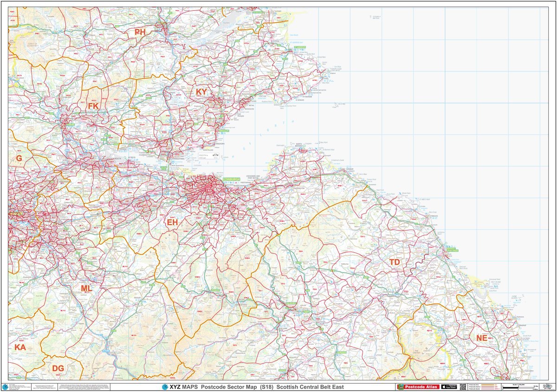Select the EH postcode area label
Screen dimensions: 557x392
tap(174, 223)
